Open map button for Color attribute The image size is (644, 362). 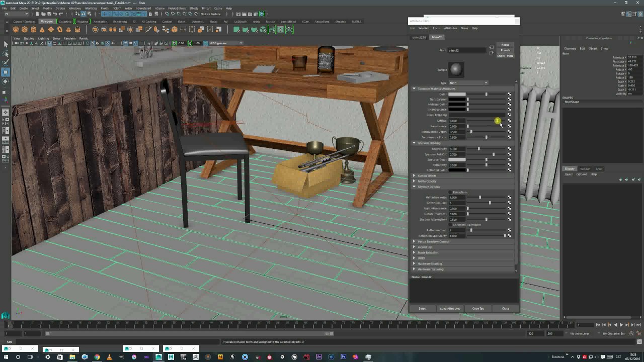coord(509,94)
